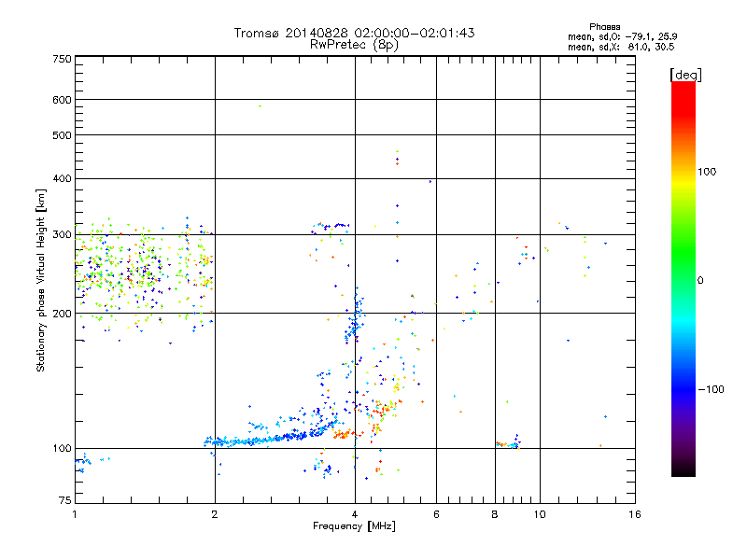Click the colorbar tick label '-100'
The image size is (747, 560).
[x=711, y=389]
